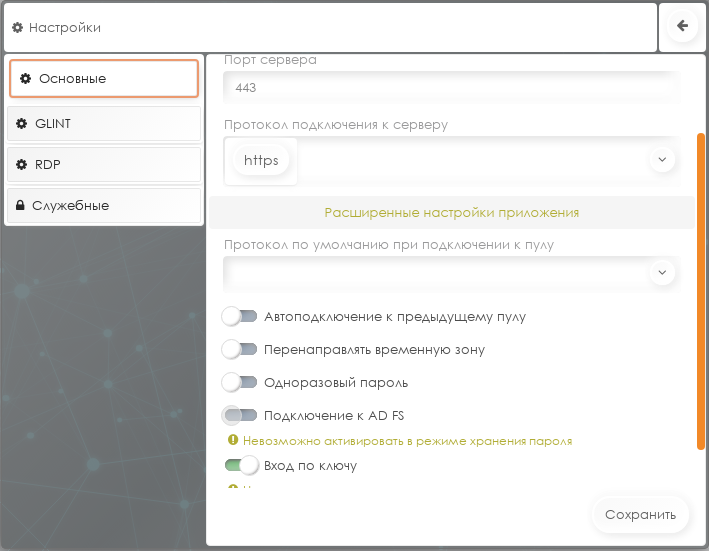The height and width of the screenshot is (551, 709).
Task: Click the orange vertical scrollbar
Action: coord(701,290)
